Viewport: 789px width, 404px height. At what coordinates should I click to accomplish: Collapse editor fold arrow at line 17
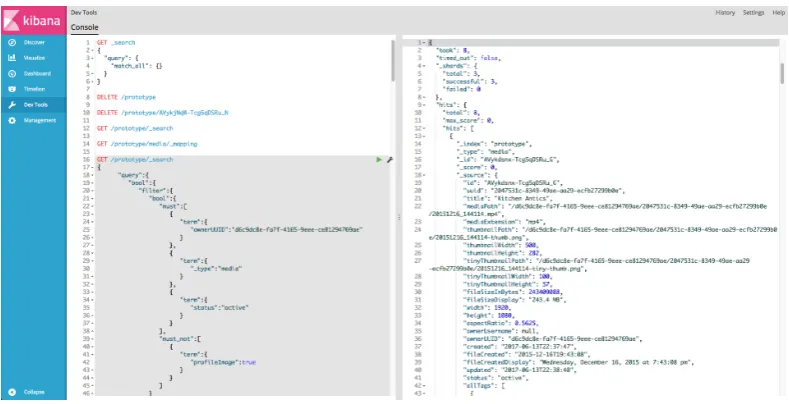(93, 168)
